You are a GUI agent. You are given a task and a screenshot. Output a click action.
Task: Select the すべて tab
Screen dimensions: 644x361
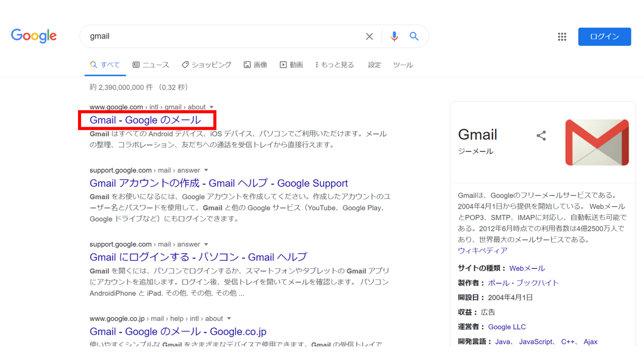tap(105, 65)
